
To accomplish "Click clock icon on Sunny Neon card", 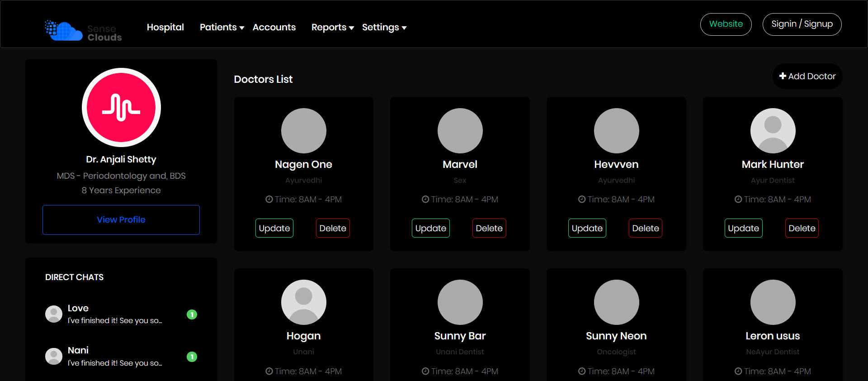I will pyautogui.click(x=582, y=371).
